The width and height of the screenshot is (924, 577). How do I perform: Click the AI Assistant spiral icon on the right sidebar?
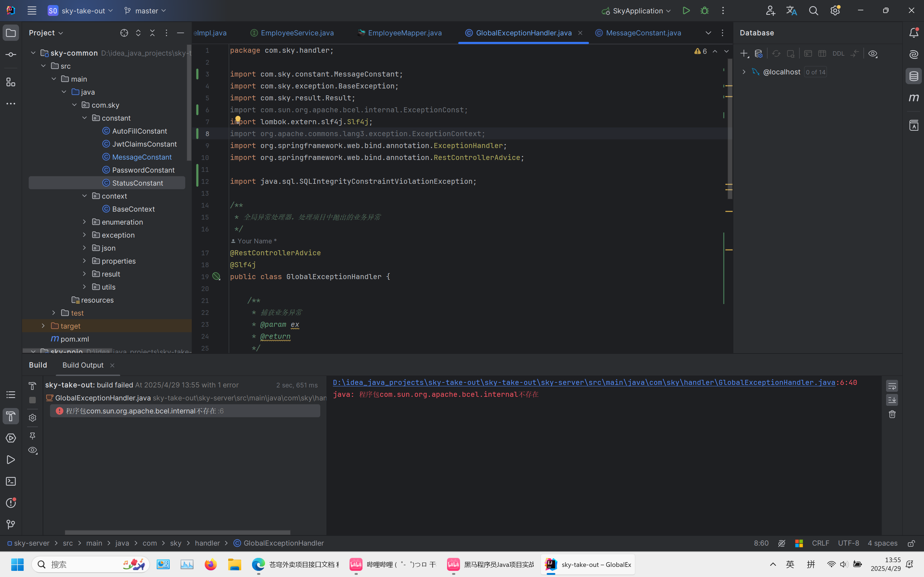[914, 55]
